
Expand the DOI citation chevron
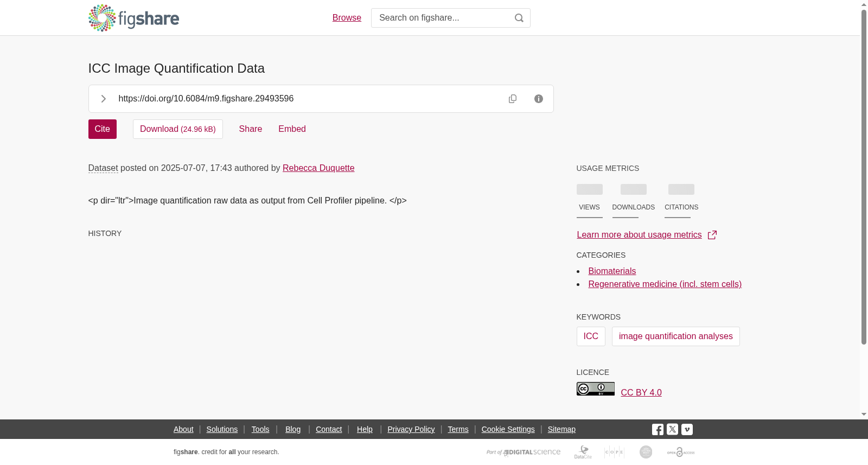pos(103,99)
